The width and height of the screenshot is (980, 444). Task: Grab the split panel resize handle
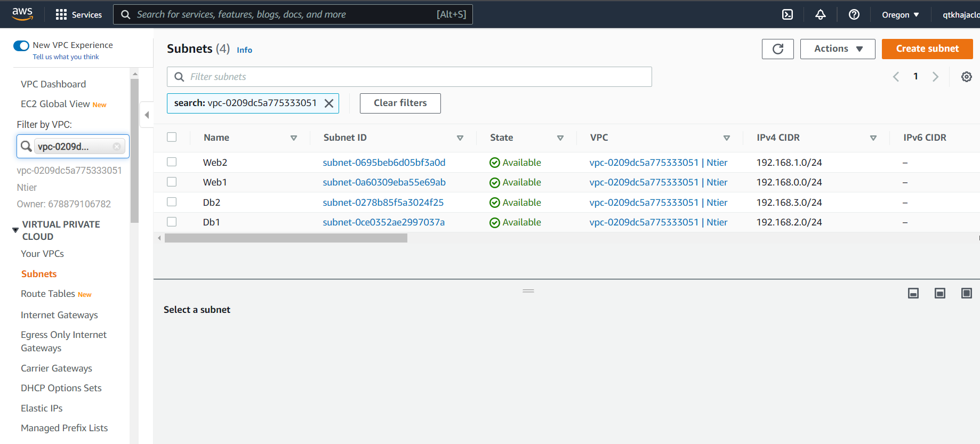(528, 291)
